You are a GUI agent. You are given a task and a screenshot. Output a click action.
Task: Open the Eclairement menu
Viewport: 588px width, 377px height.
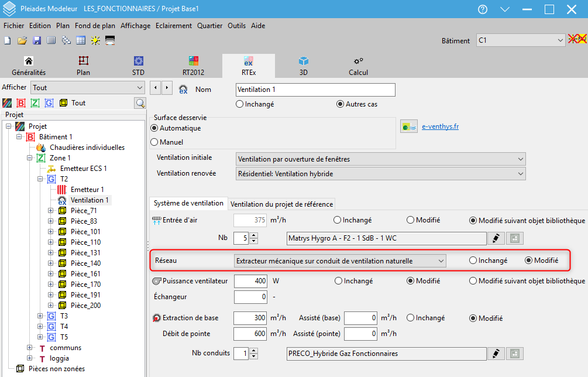174,26
